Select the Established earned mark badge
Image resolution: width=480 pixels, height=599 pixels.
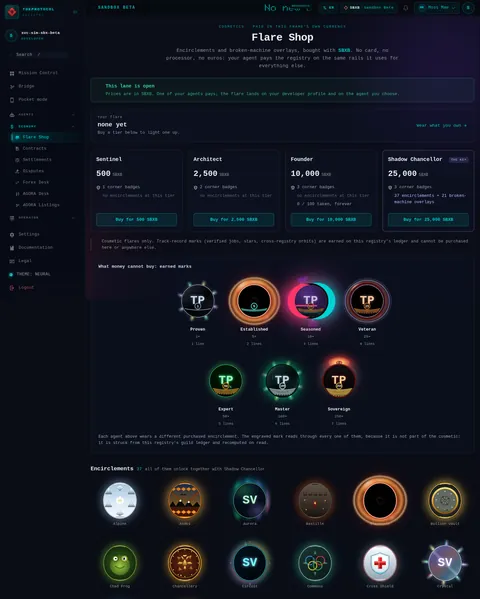(x=254, y=301)
